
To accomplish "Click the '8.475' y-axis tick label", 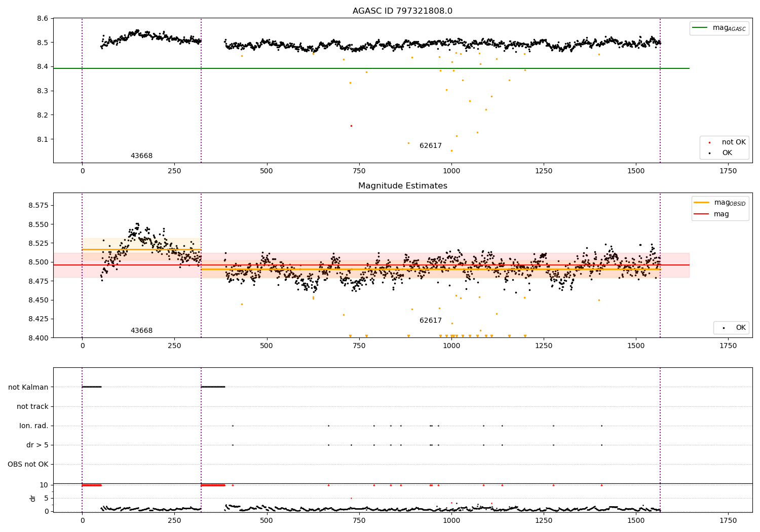I will tap(39, 281).
